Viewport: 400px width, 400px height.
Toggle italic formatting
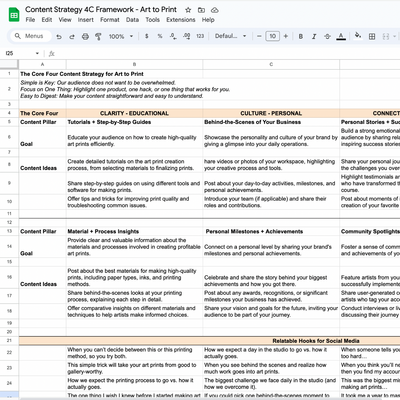[x=314, y=36]
